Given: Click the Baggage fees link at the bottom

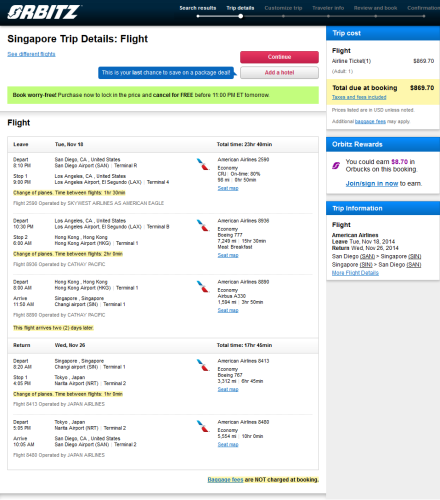Looking at the screenshot, I should [225, 480].
